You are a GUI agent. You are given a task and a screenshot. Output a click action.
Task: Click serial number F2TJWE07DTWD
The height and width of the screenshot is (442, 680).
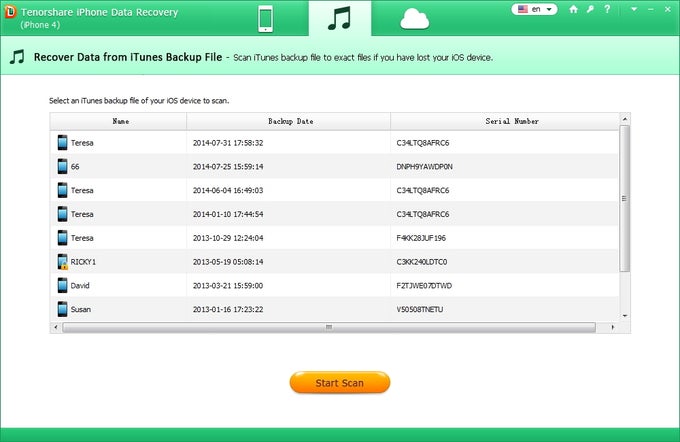pos(424,285)
